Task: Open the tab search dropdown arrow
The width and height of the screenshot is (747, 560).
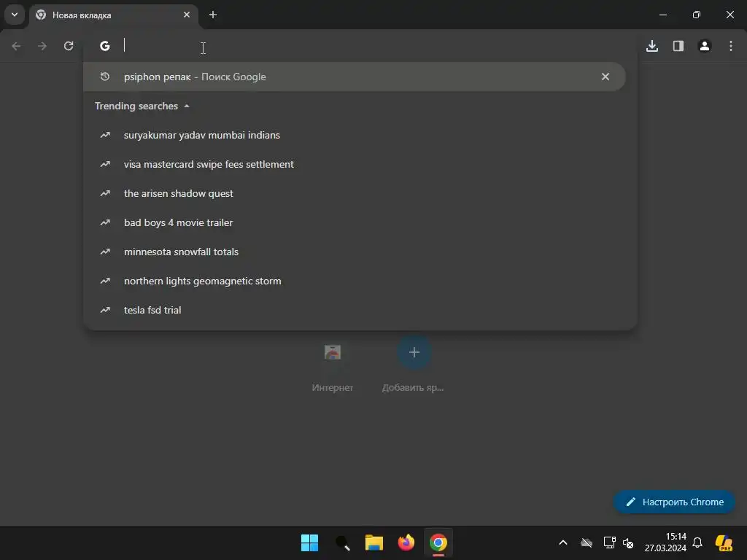Action: tap(15, 15)
